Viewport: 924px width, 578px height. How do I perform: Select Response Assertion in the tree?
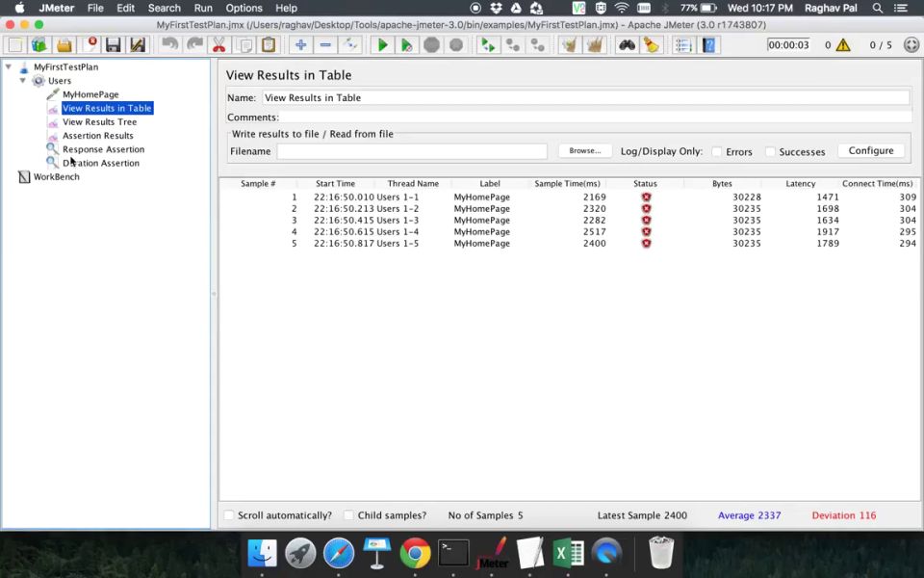103,149
